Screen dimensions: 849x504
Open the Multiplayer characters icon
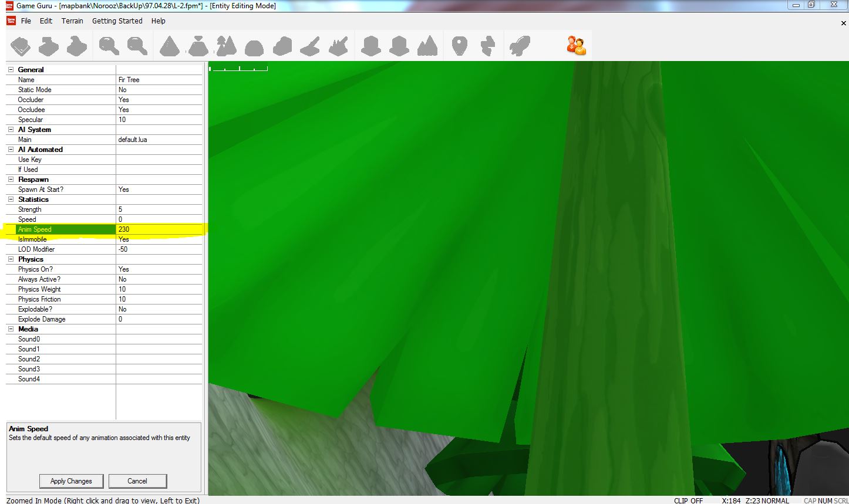pyautogui.click(x=576, y=45)
